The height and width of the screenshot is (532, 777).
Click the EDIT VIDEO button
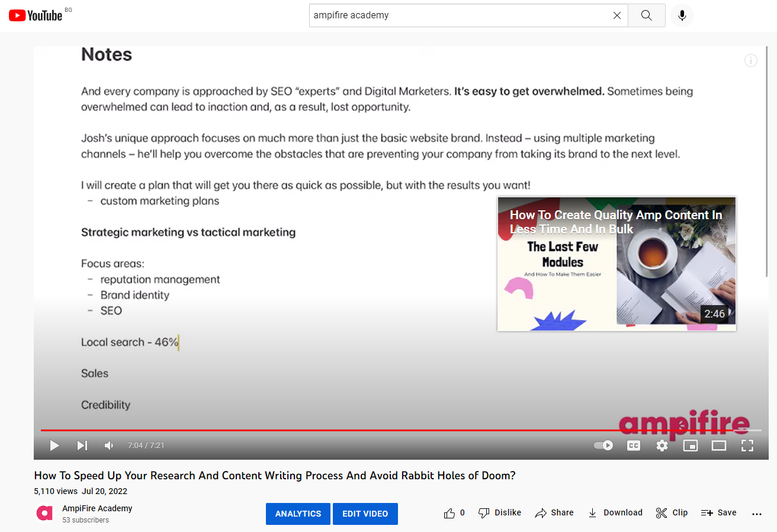365,514
